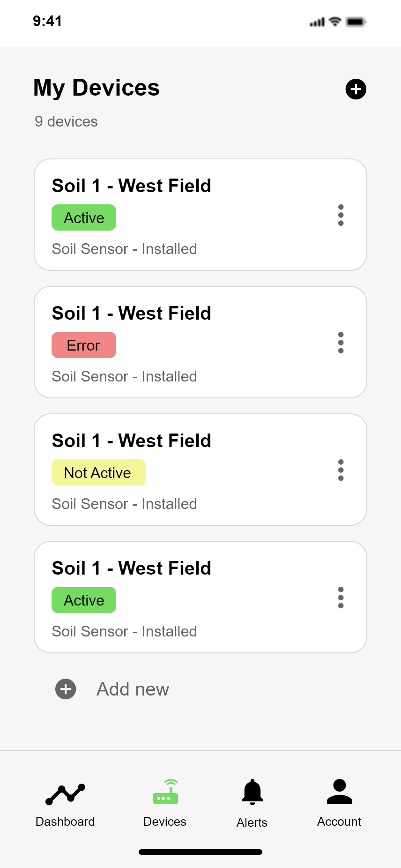Open the Dashboard graph icon
The image size is (401, 868).
tap(65, 794)
